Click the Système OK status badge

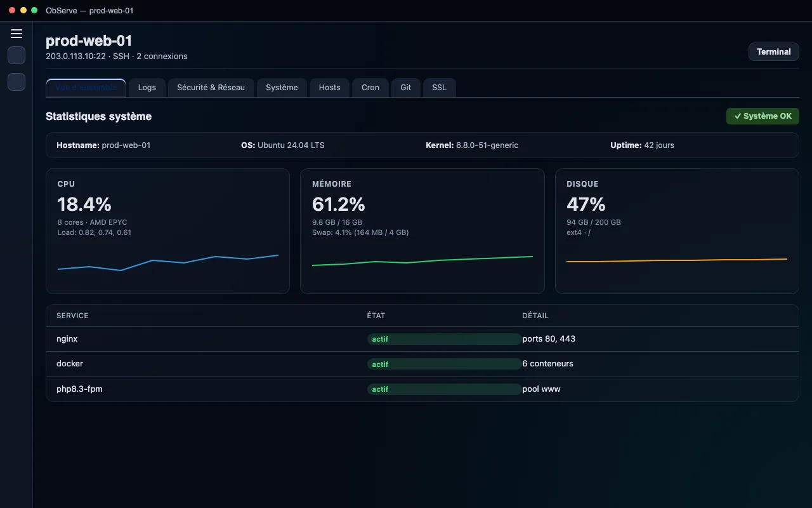pyautogui.click(x=763, y=116)
